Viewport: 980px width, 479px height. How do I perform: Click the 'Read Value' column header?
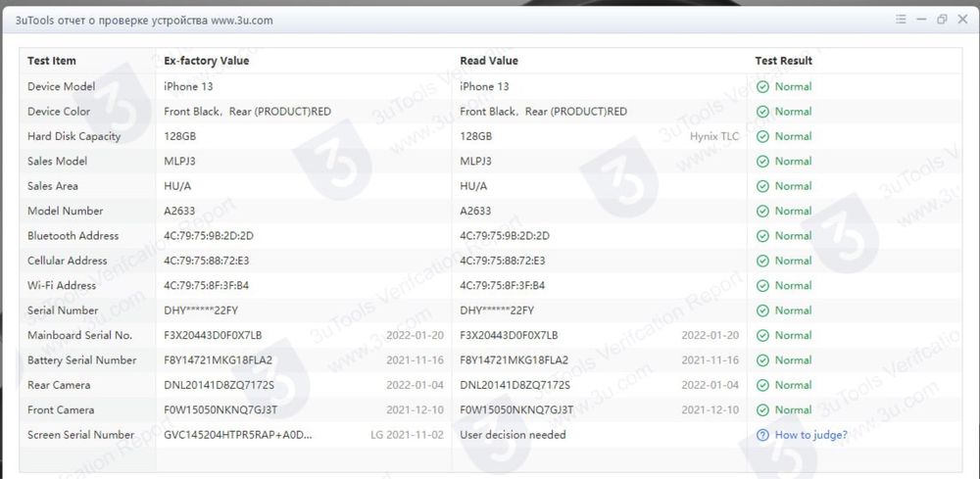coord(489,61)
